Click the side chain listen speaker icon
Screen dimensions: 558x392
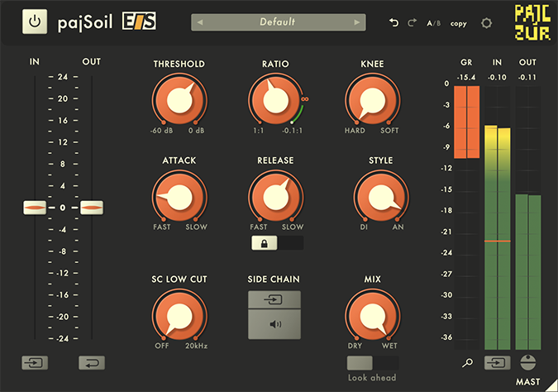[274, 325]
